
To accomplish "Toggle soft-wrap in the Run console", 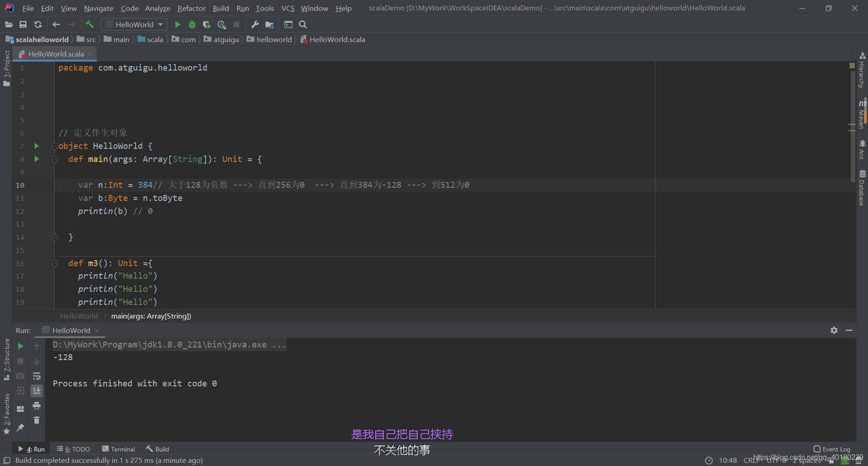I will pos(37,376).
